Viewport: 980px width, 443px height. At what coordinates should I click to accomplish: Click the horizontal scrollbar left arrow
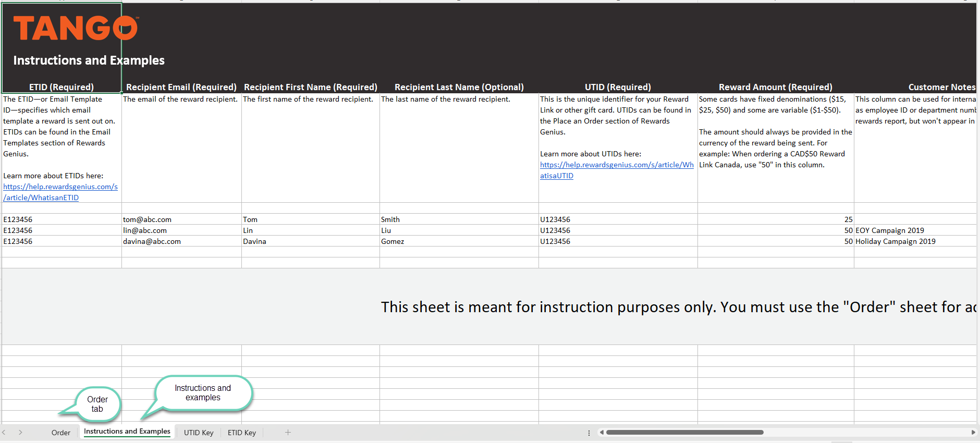(x=602, y=433)
